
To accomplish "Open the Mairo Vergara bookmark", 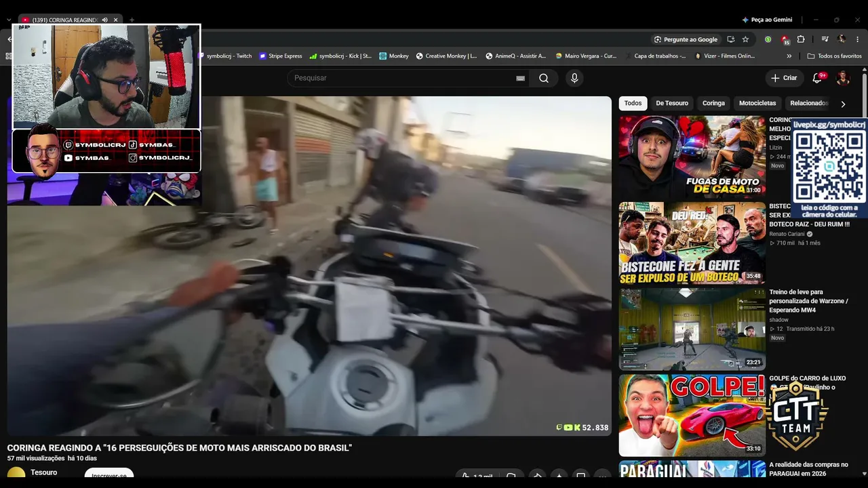I will [586, 56].
